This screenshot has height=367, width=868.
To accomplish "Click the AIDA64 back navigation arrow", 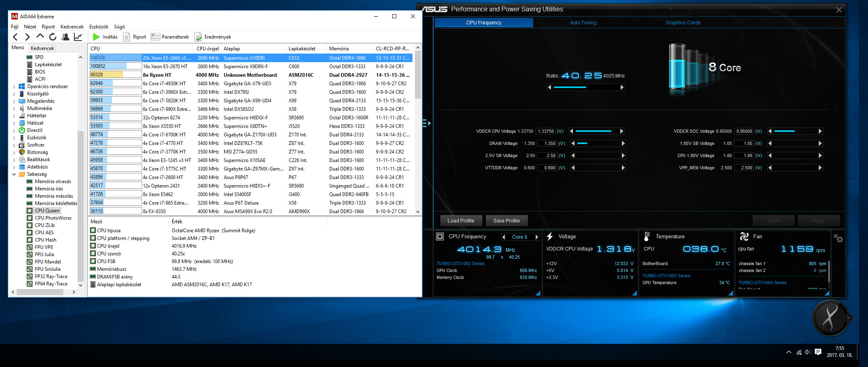I will (15, 37).
